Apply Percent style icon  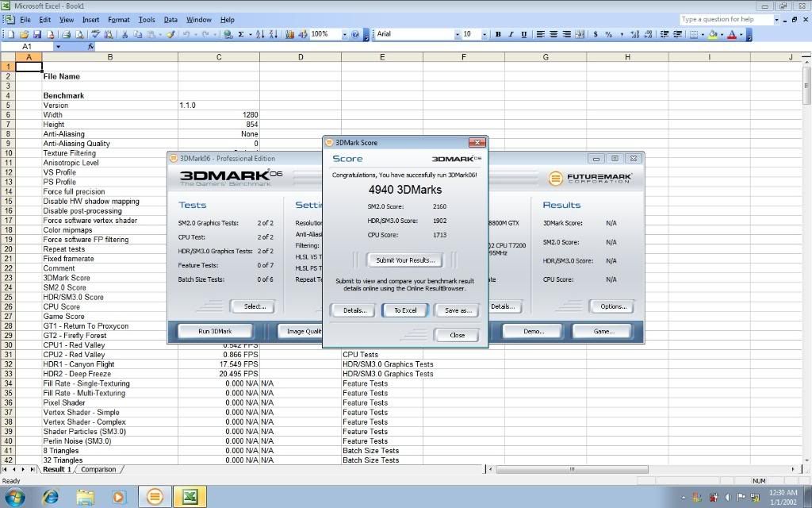pyautogui.click(x=608, y=34)
